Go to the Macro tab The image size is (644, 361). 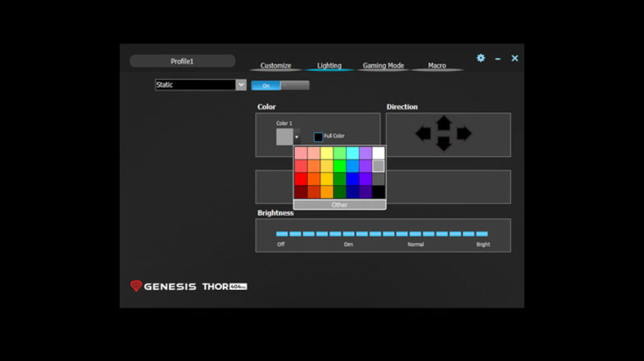pyautogui.click(x=437, y=66)
